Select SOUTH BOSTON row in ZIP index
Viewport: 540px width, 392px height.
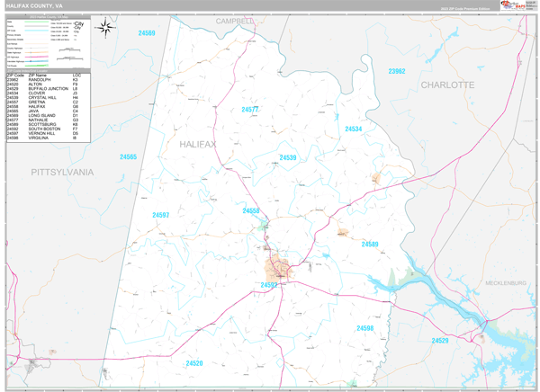pyautogui.click(x=49, y=129)
